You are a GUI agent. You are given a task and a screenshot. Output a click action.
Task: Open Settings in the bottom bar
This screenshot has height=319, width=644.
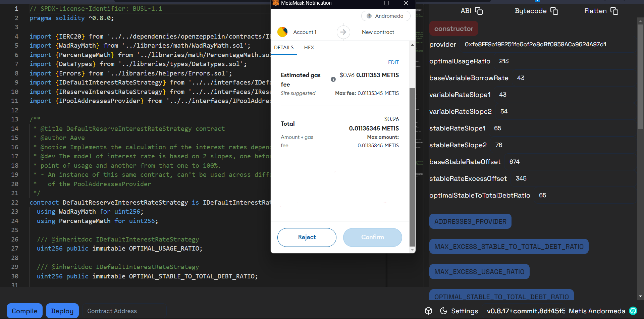point(465,311)
